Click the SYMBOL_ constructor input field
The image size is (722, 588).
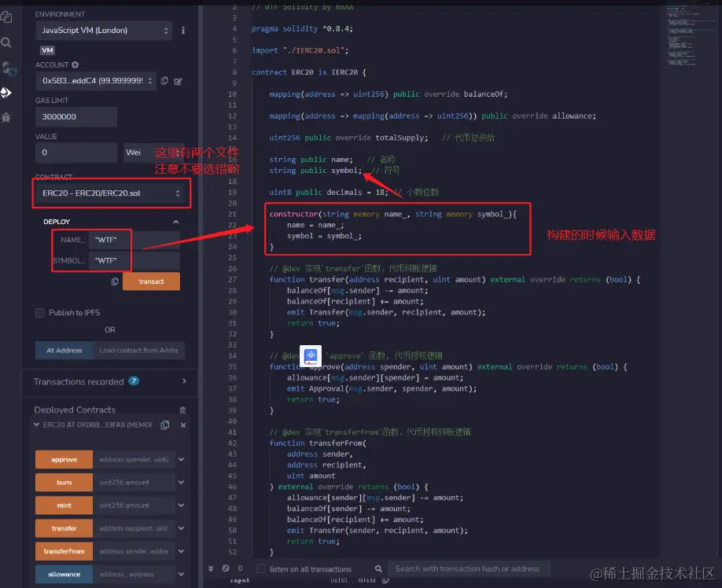[134, 261]
